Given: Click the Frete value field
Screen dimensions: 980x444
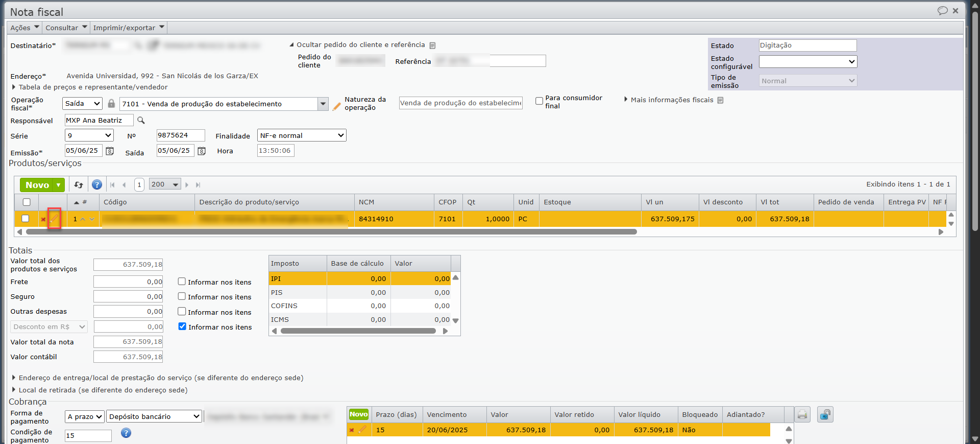Looking at the screenshot, I should (128, 282).
